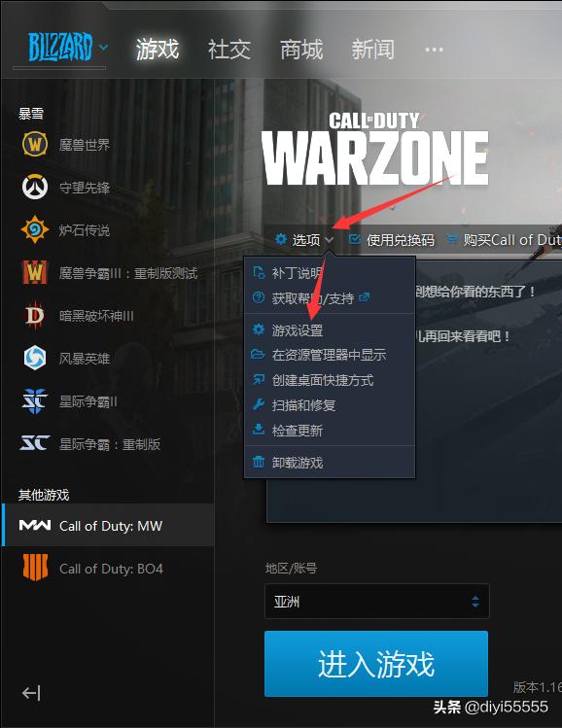Screen dimensions: 562x728
Task: Select Call of Duty: BO4 icon
Action: pyautogui.click(x=35, y=568)
